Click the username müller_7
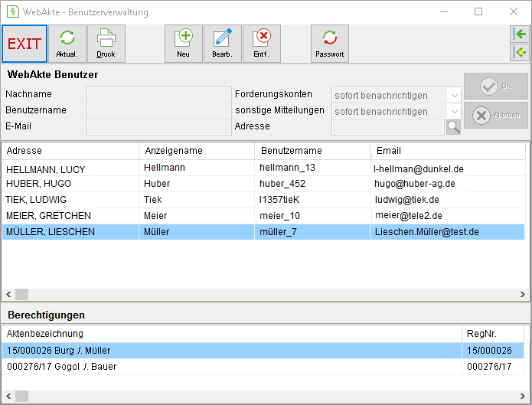Viewport: 532px width, 405px height. coord(278,232)
